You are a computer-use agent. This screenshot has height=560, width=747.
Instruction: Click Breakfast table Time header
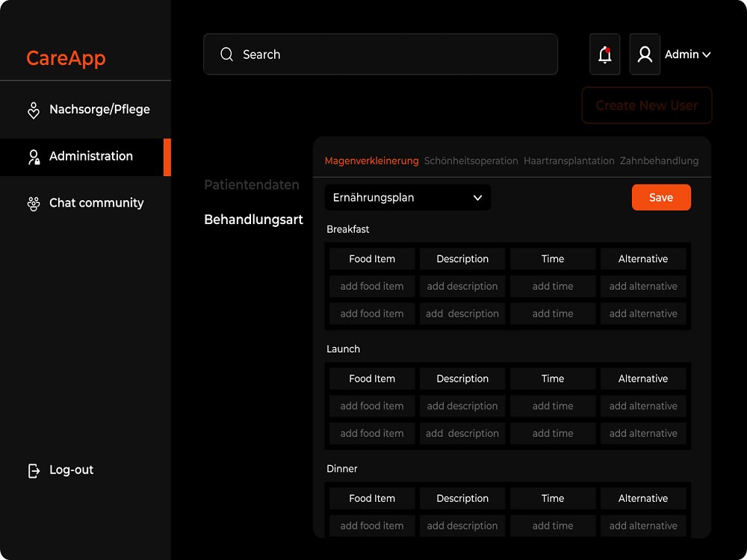pos(553,259)
